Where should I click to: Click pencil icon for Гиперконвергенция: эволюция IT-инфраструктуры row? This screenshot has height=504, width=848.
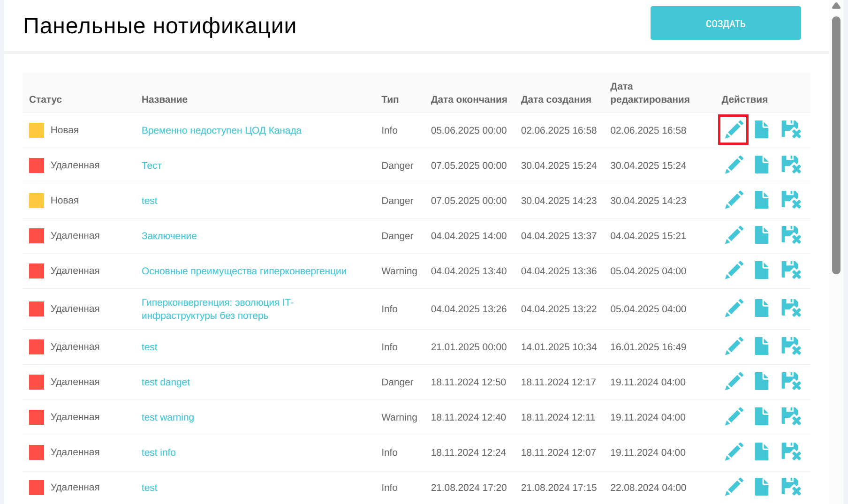(734, 308)
